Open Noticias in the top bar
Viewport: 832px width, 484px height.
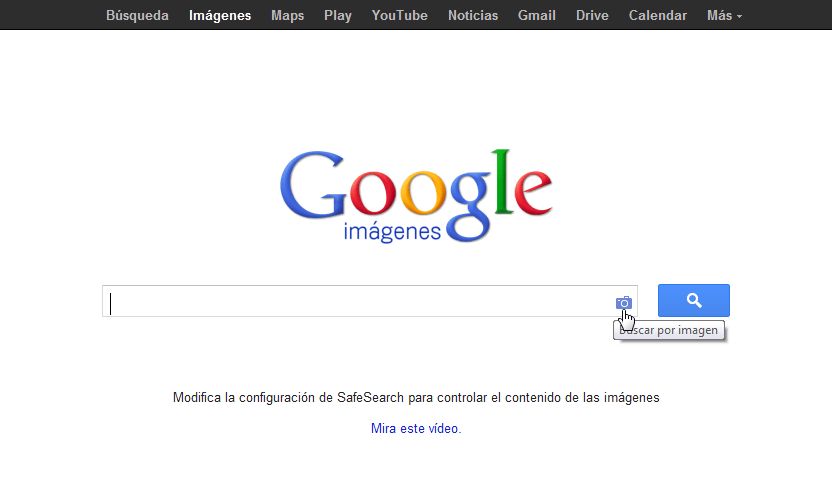tap(473, 15)
